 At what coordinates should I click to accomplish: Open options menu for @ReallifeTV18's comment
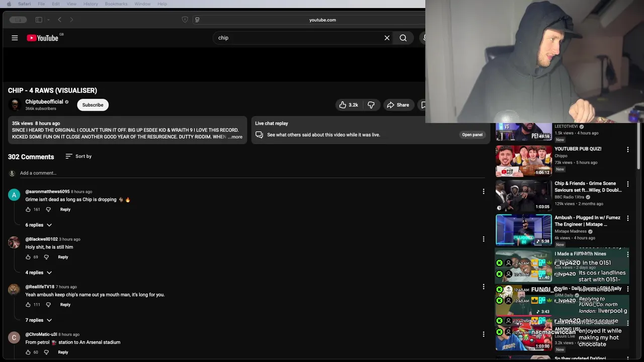pos(484,287)
